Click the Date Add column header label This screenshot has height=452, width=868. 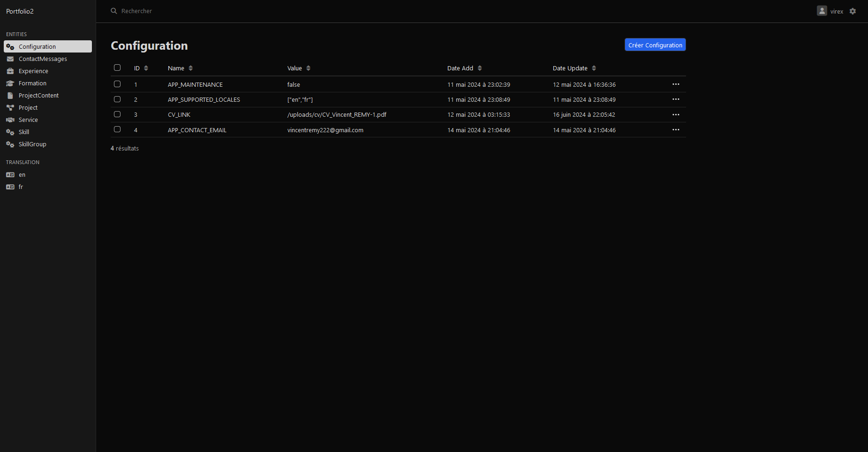click(460, 68)
